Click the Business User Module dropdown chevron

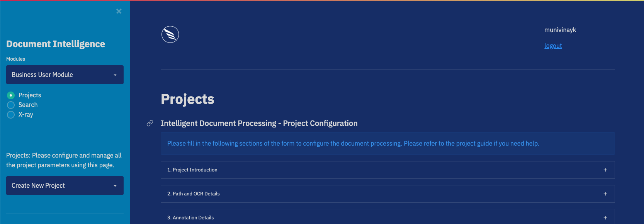(115, 75)
